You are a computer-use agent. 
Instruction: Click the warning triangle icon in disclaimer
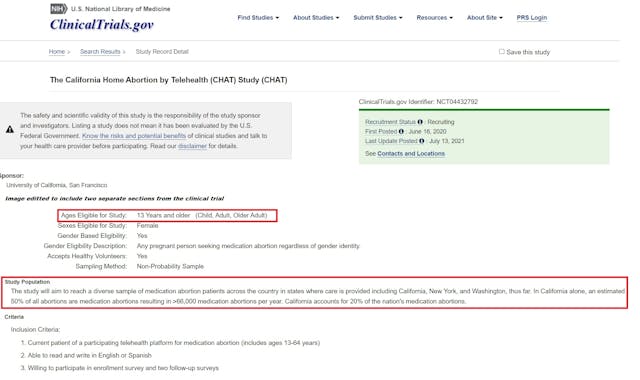10,130
